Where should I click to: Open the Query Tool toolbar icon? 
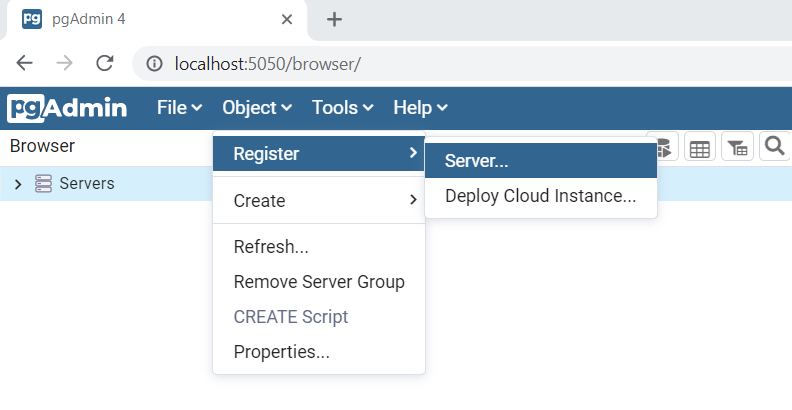(x=662, y=146)
